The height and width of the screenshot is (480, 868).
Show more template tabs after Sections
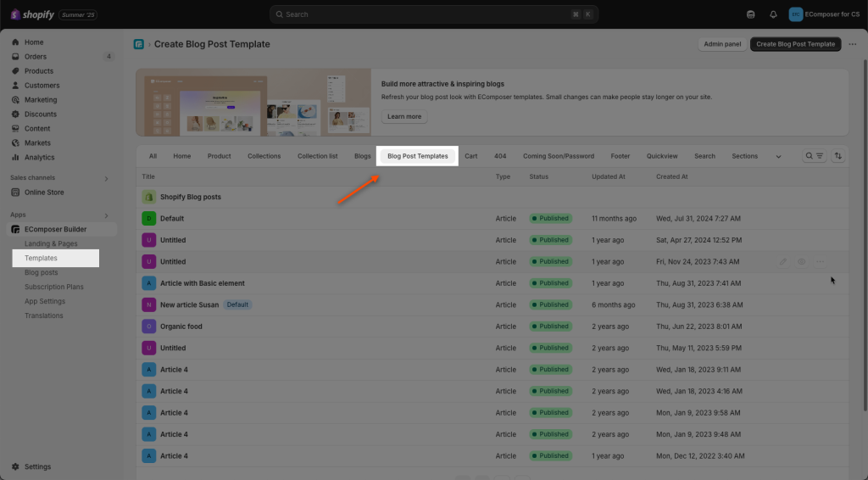click(x=778, y=157)
